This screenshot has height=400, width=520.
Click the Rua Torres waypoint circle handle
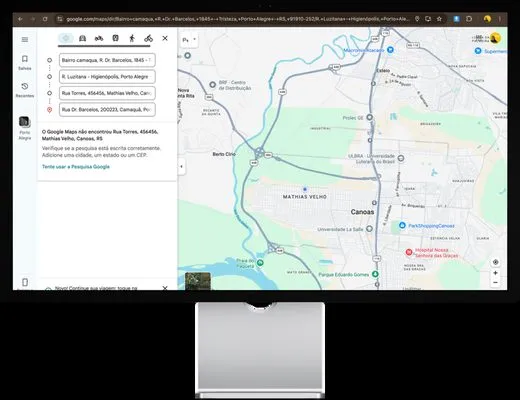tap(49, 93)
